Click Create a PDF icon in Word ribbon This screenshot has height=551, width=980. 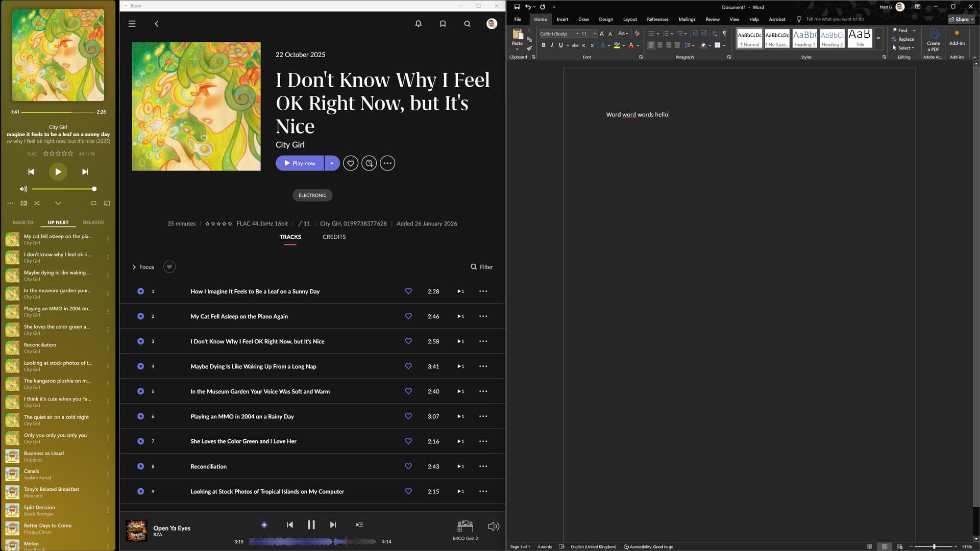coord(934,35)
